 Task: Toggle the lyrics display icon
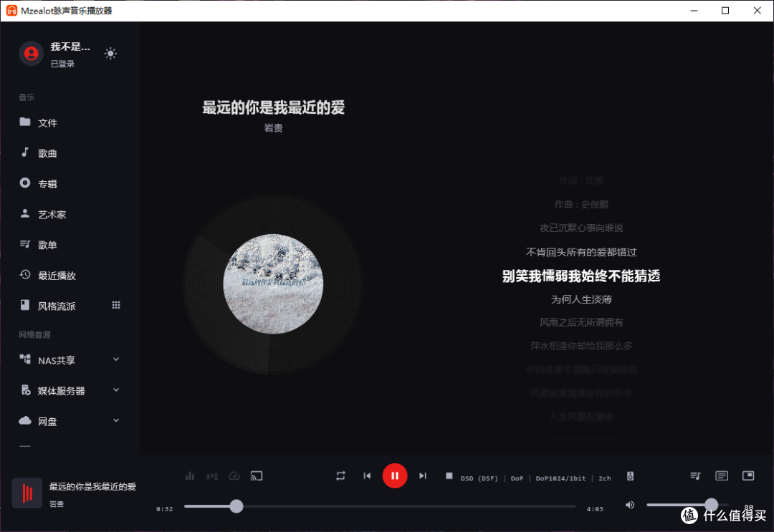click(x=722, y=475)
